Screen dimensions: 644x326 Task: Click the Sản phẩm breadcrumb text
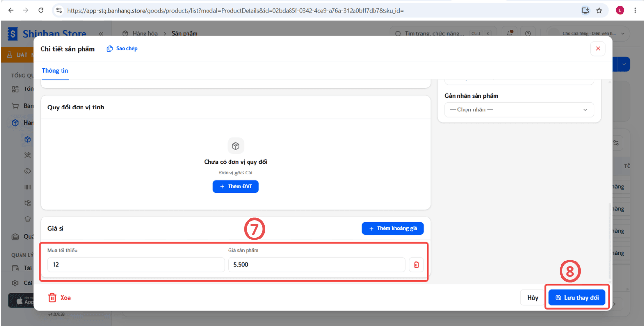point(185,34)
